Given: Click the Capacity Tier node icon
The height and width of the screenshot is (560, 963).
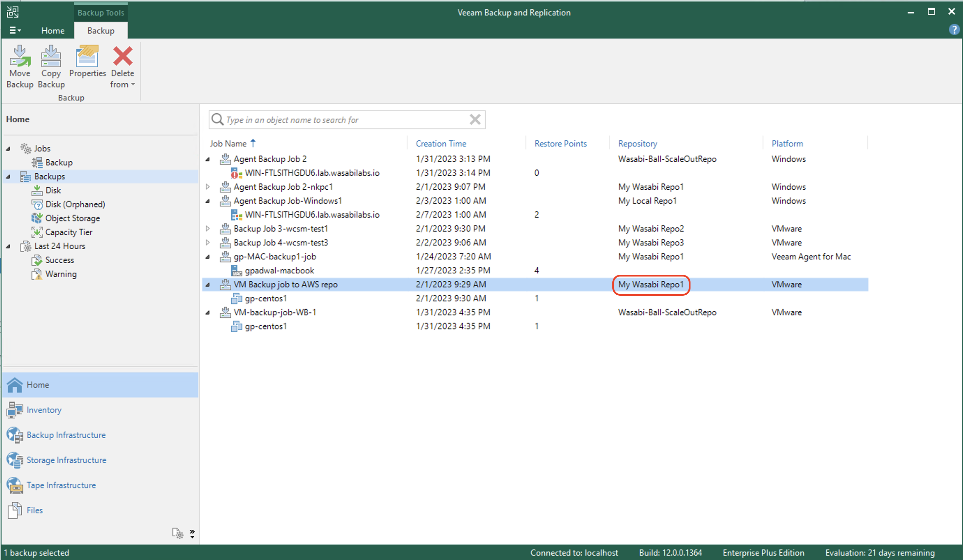Looking at the screenshot, I should pos(37,232).
